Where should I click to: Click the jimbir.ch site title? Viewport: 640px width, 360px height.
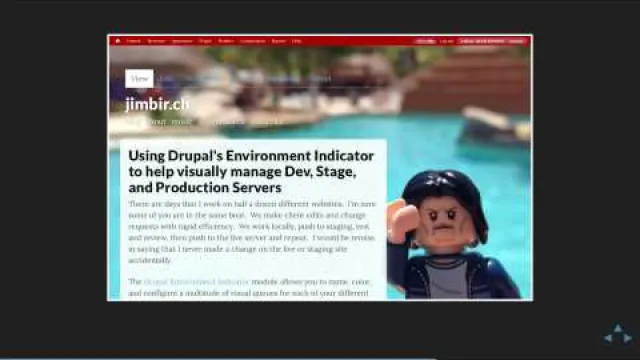158,104
